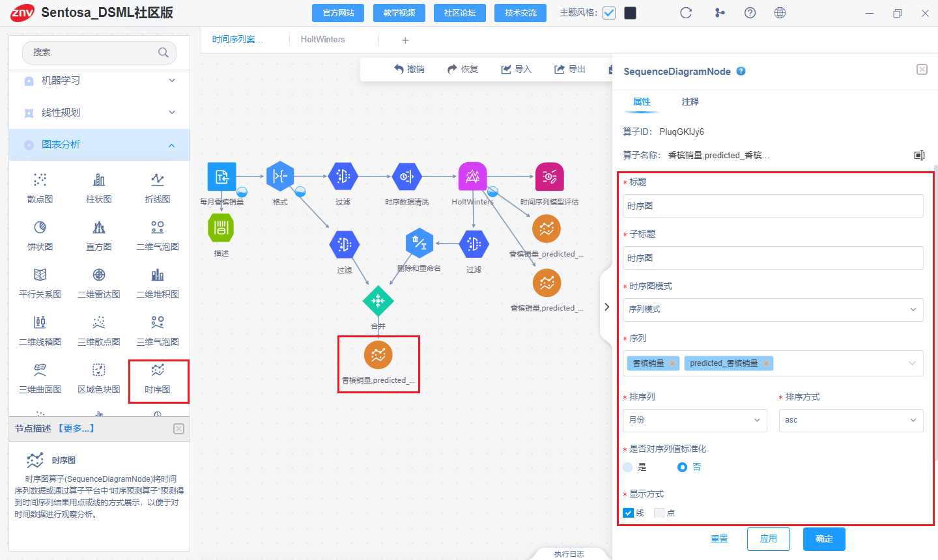The image size is (938, 560).
Task: Collapse the 图表分析 category
Action: point(172,145)
